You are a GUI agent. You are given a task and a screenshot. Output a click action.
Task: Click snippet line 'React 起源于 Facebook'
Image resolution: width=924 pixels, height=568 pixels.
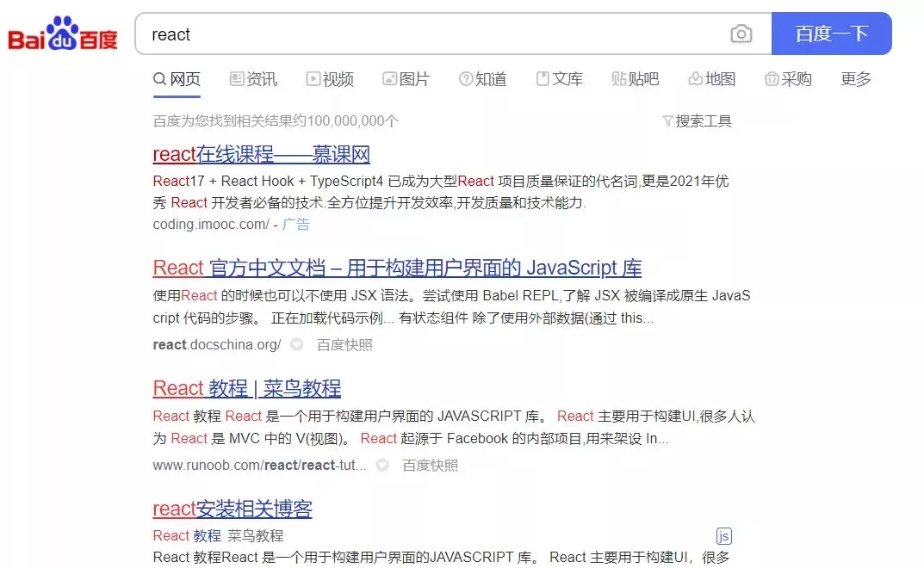(x=514, y=438)
